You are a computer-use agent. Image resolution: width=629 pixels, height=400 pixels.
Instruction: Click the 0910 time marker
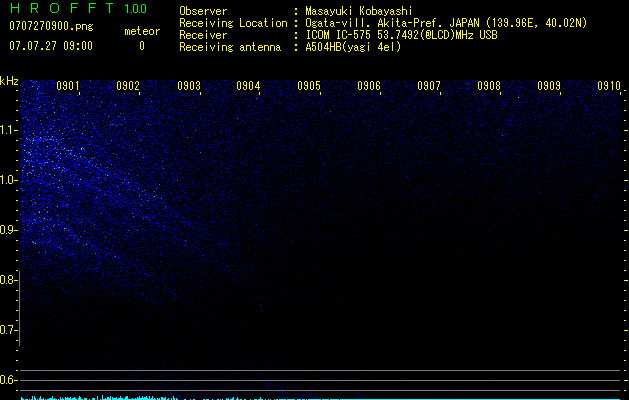pos(609,86)
